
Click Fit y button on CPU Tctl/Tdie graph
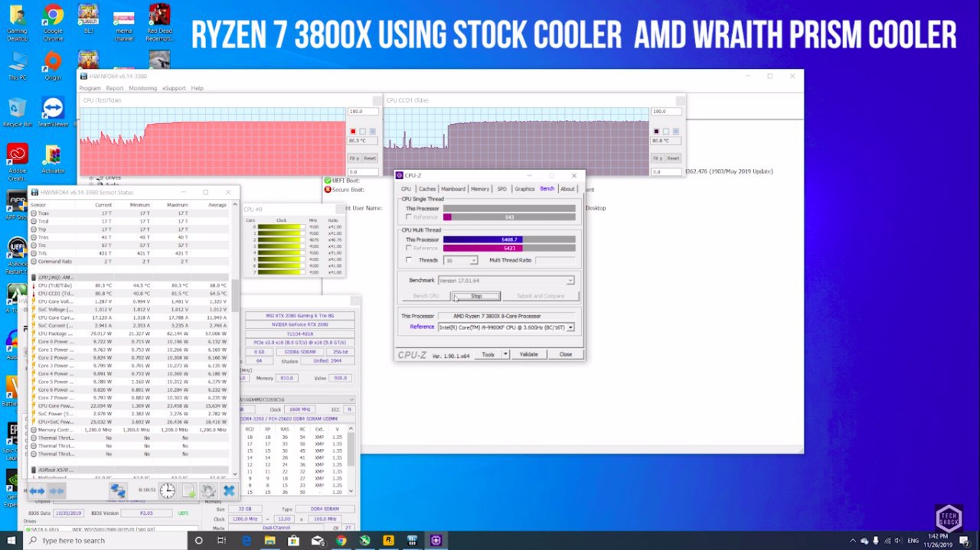point(354,158)
